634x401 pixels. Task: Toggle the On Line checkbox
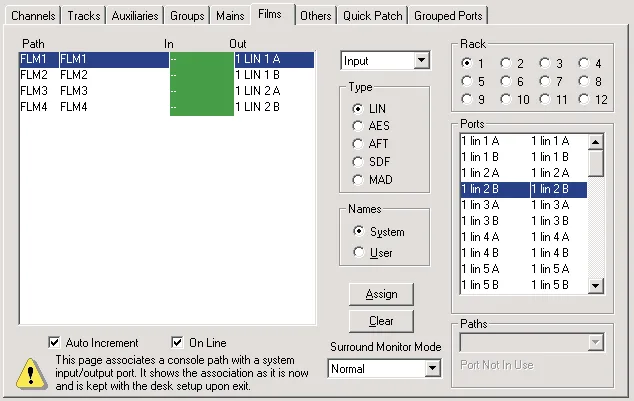pyautogui.click(x=199, y=343)
